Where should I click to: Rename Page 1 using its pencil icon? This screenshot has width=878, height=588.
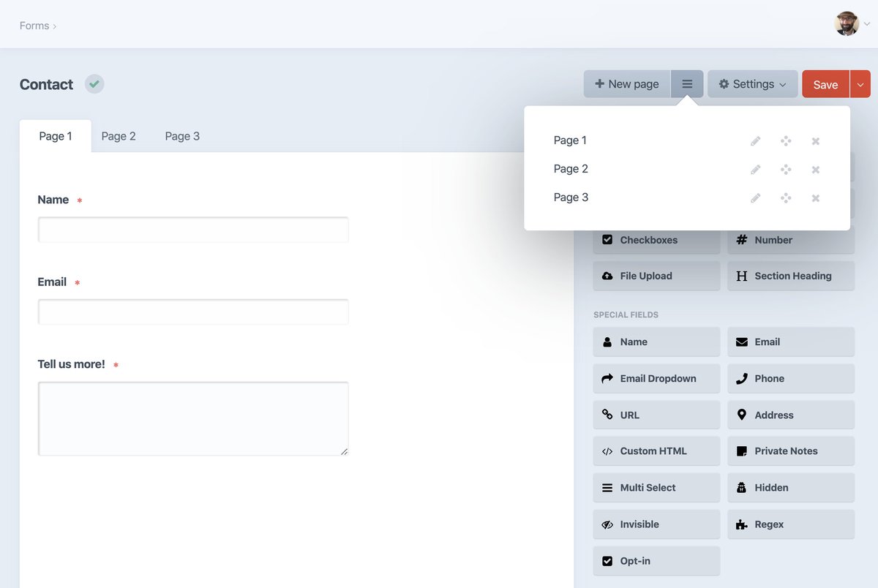[755, 140]
